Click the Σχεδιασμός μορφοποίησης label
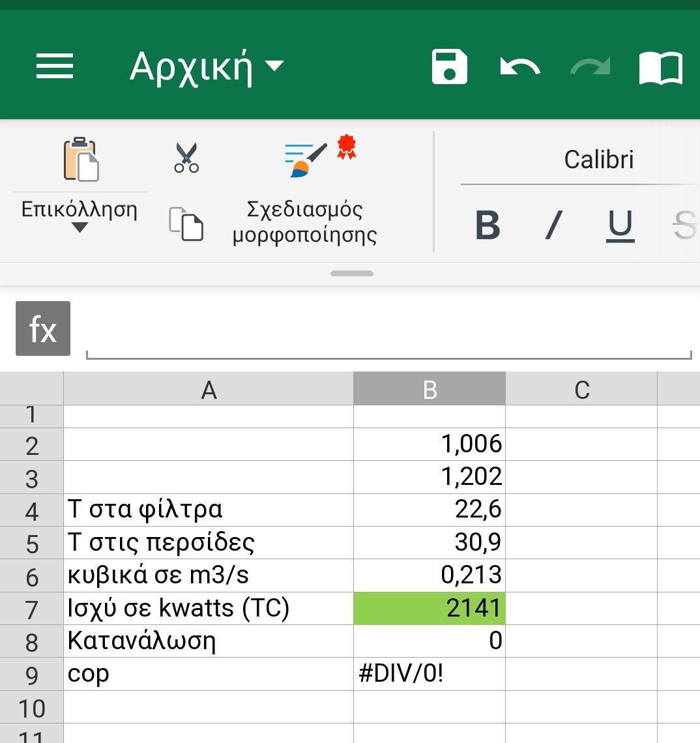The width and height of the screenshot is (700, 743). click(x=305, y=222)
